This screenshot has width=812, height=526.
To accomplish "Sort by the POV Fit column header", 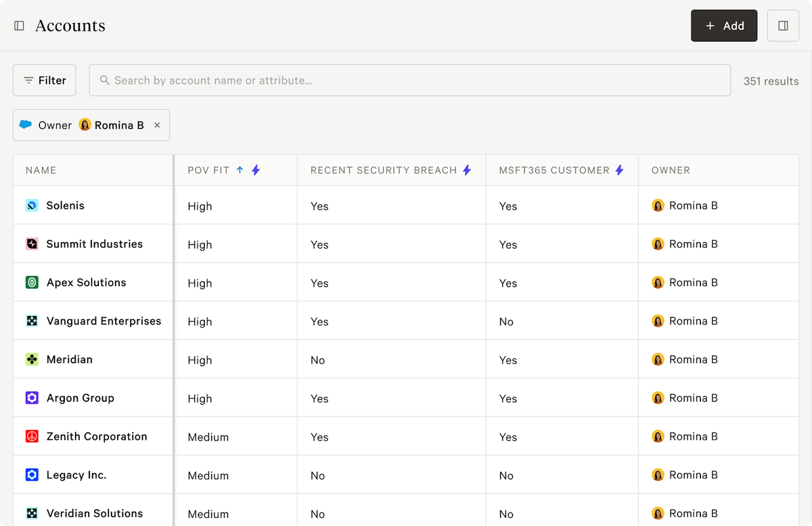I will (208, 170).
